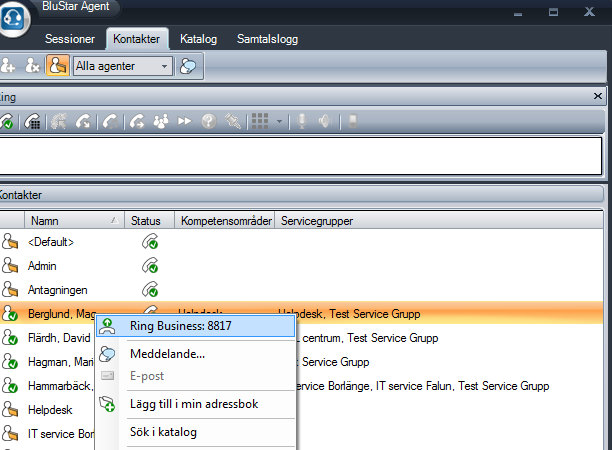This screenshot has height=450, width=612.
Task: Click the conference call group icon
Action: point(161,121)
